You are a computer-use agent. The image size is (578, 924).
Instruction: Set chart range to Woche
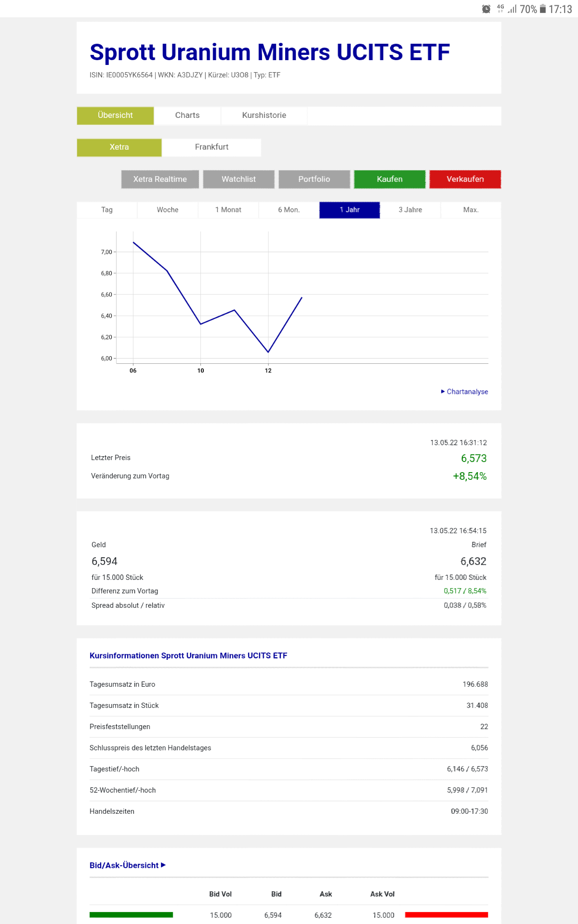pyautogui.click(x=168, y=210)
